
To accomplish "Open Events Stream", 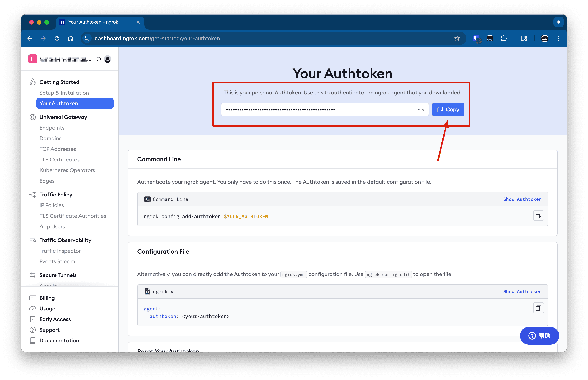I will [x=57, y=262].
